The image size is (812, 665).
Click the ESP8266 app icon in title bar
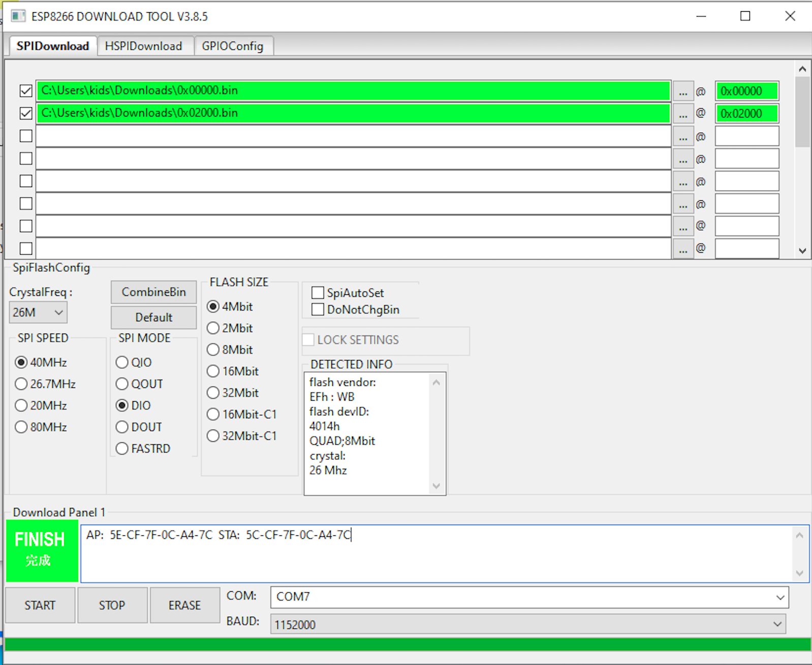pyautogui.click(x=18, y=16)
